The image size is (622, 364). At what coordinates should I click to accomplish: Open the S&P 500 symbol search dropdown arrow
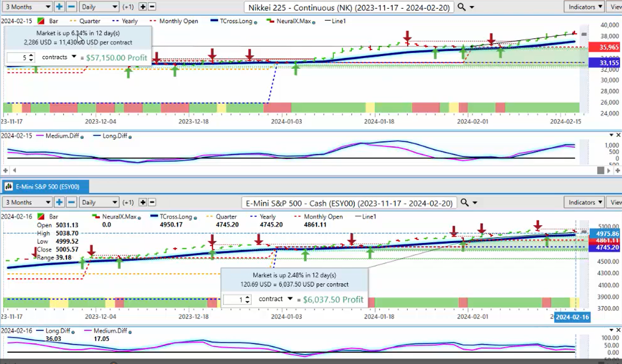point(475,203)
